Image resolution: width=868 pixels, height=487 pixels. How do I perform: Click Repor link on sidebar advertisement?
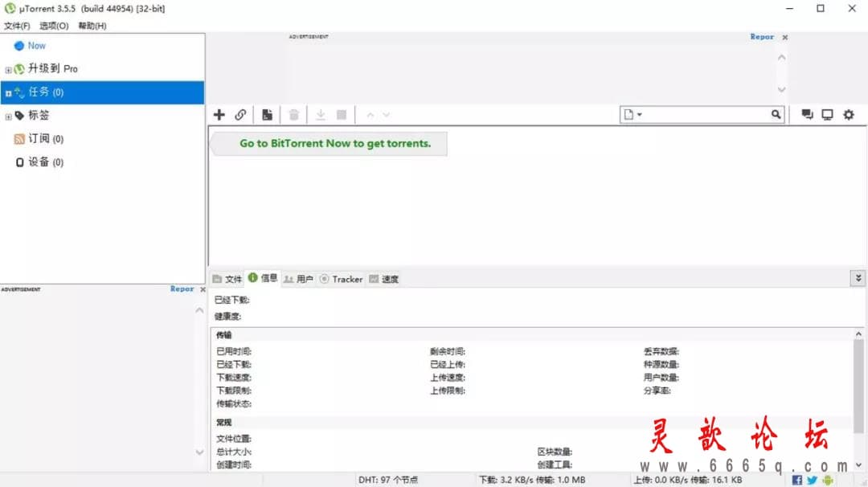182,289
